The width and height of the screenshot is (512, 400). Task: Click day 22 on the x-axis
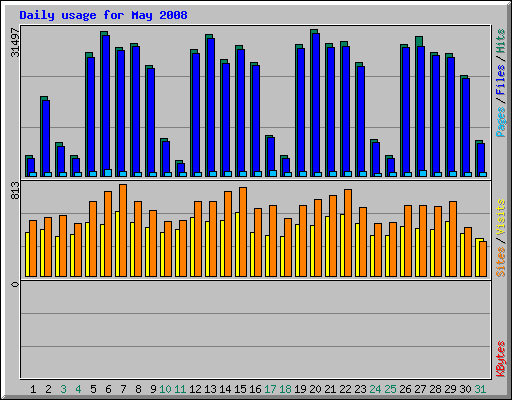click(x=345, y=389)
